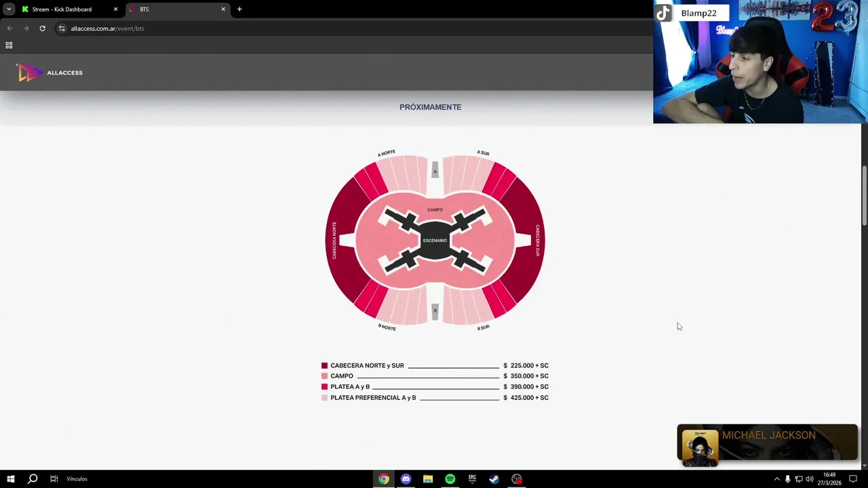View site information icon in address bar

62,28
